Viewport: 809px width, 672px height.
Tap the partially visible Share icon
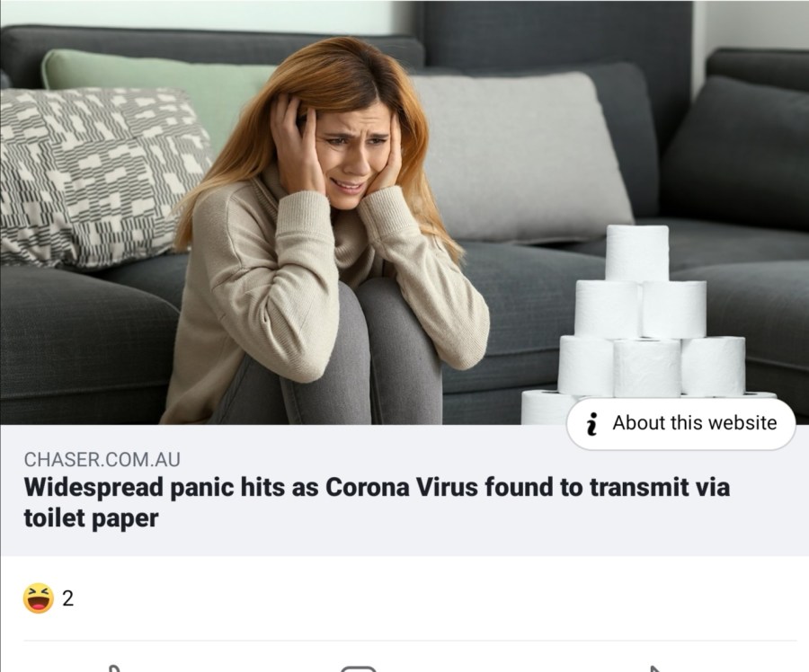pyautogui.click(x=655, y=668)
